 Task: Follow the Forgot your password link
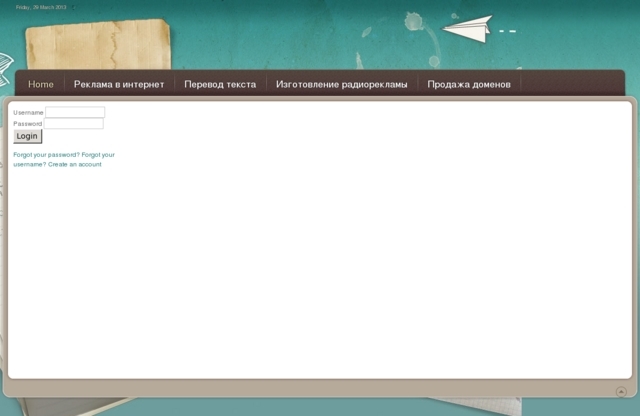pos(46,155)
